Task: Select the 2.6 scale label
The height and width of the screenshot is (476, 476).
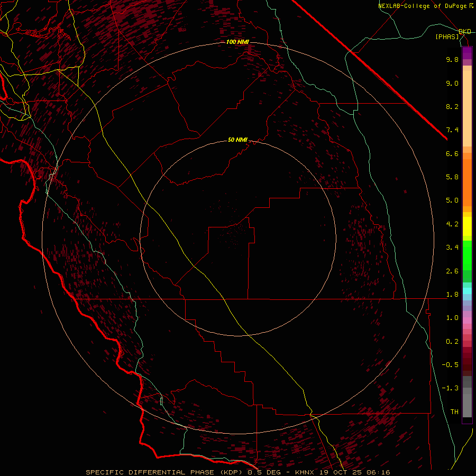Action: click(452, 271)
